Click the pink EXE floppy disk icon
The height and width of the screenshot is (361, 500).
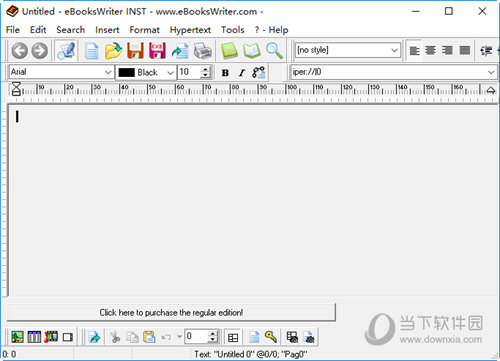click(157, 51)
